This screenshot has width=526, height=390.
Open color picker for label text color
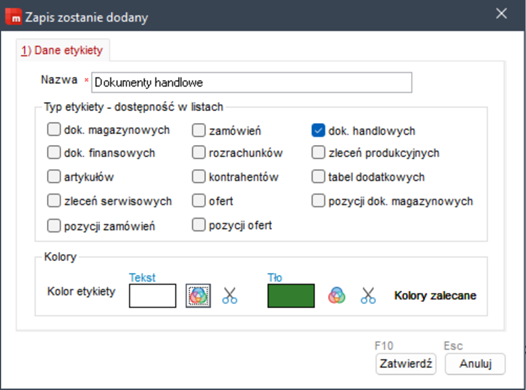(x=198, y=295)
